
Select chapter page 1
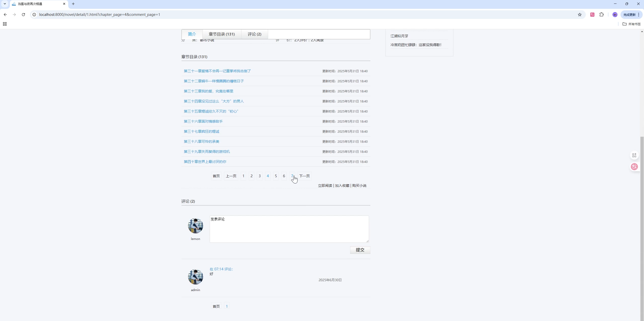[x=243, y=176]
